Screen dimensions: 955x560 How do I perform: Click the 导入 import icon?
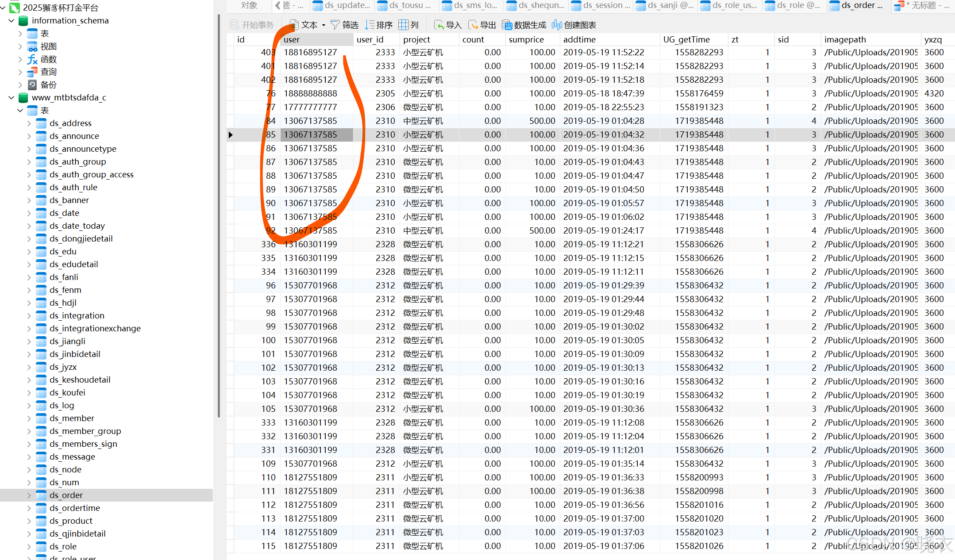(439, 25)
